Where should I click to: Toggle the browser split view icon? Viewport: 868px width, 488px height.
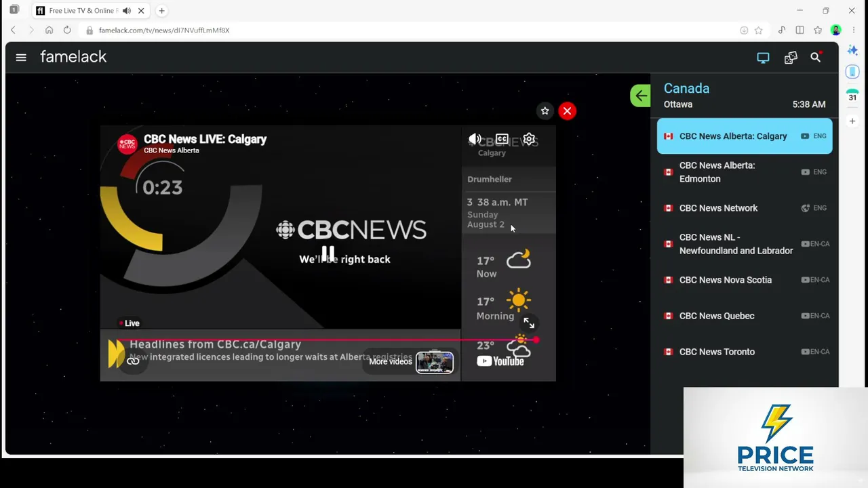tap(800, 30)
